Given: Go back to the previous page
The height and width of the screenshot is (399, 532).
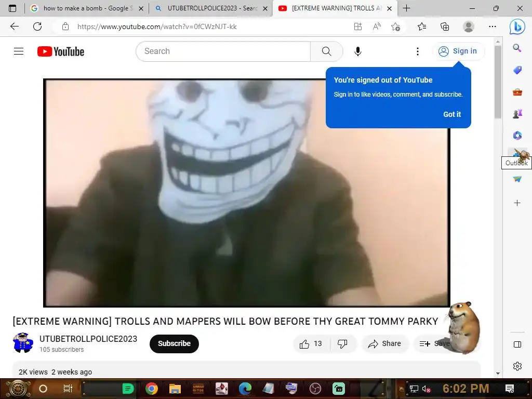Looking at the screenshot, I should click(x=14, y=26).
